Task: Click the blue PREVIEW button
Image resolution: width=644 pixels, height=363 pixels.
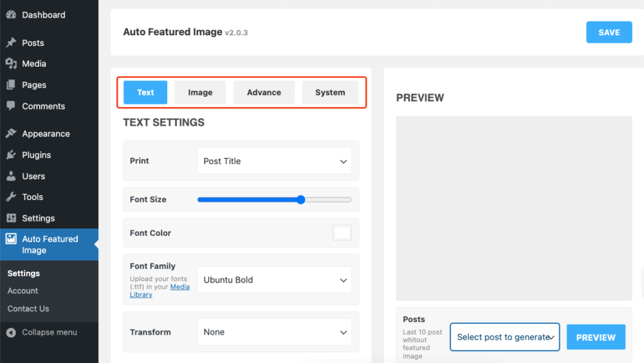Action: click(x=596, y=337)
